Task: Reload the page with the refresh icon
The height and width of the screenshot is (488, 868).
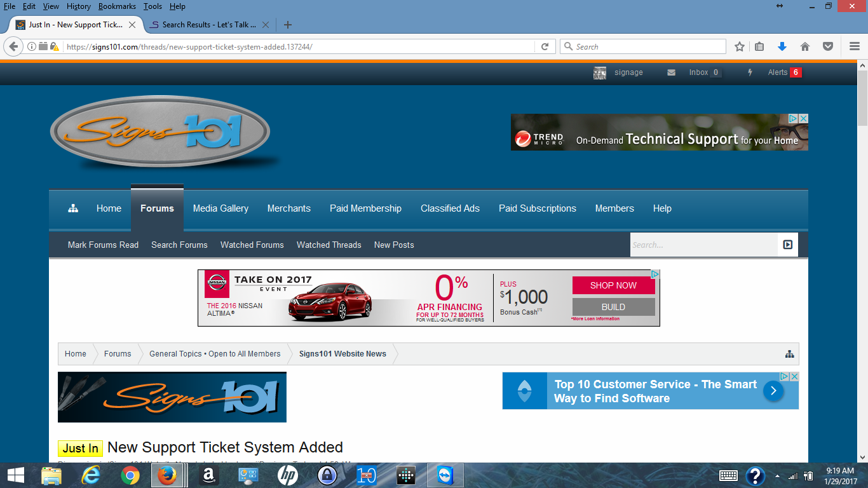Action: [545, 46]
